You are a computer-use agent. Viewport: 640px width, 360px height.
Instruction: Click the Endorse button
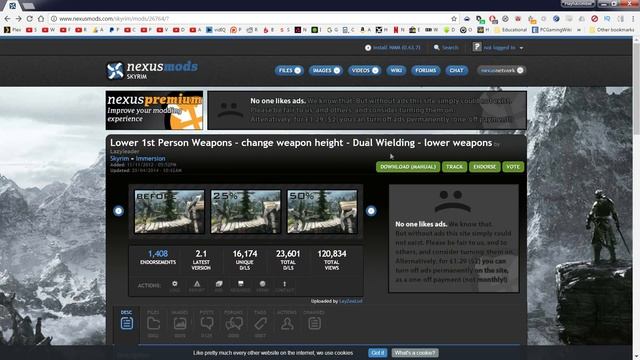coord(484,167)
